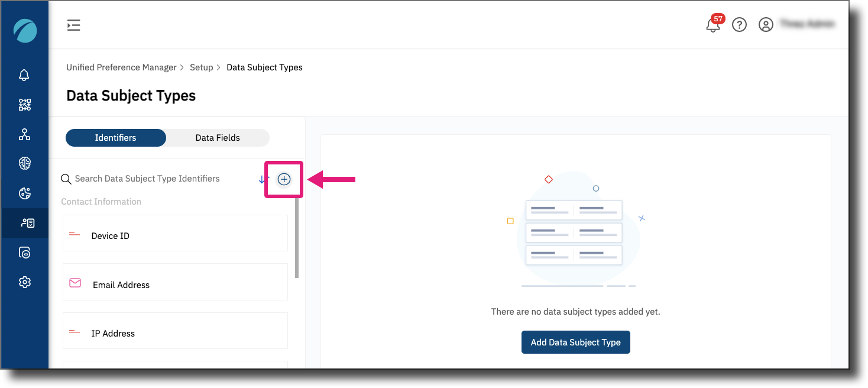868x388 pixels.
Task: Click the add identifier plus icon
Action: pyautogui.click(x=284, y=179)
